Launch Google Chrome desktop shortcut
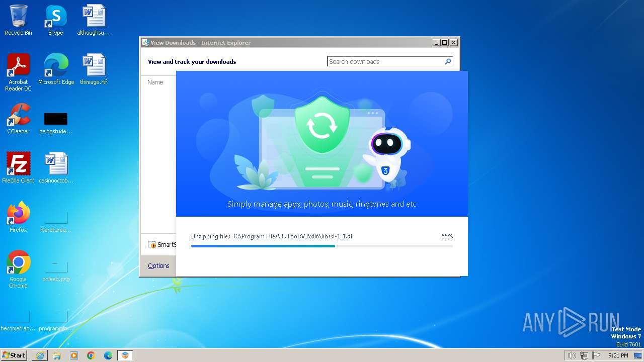 (x=18, y=269)
